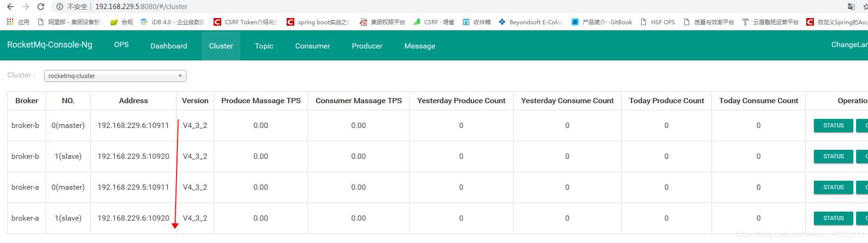Open the CSRF Token bookmark
Screen dimensions: 868x243
(246, 22)
